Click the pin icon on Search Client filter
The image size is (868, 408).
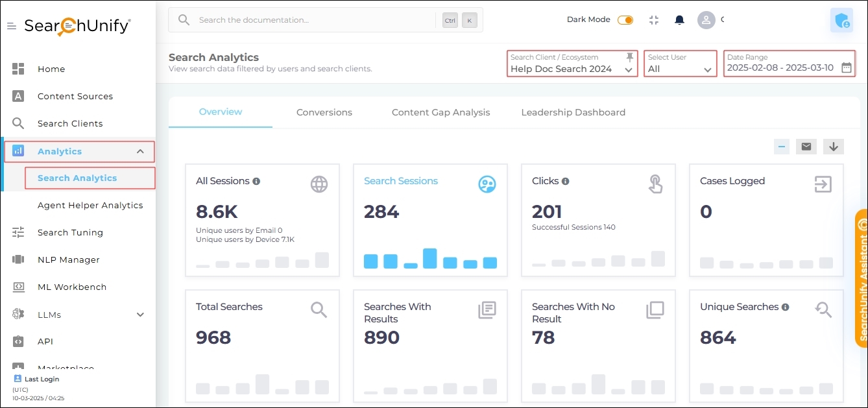coord(629,58)
